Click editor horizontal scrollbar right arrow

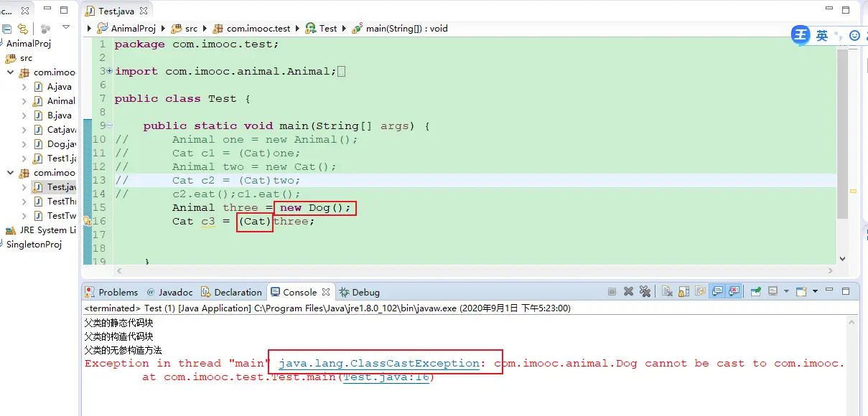coord(830,270)
